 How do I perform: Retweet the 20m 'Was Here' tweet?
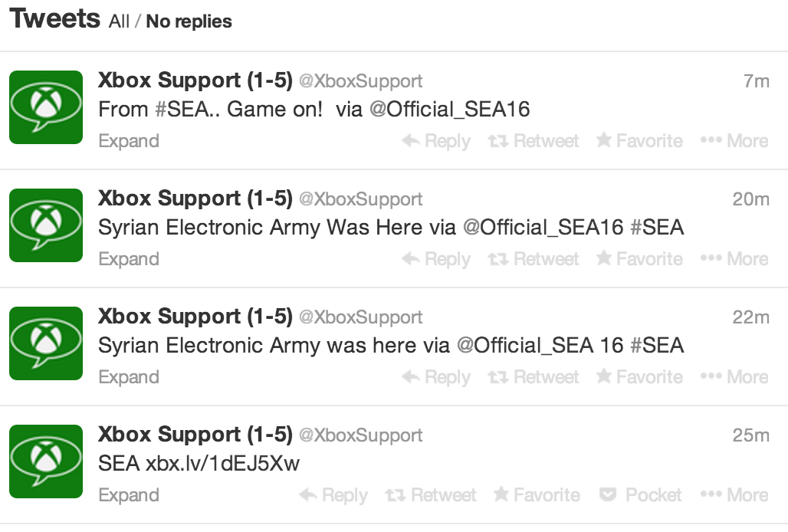[534, 259]
